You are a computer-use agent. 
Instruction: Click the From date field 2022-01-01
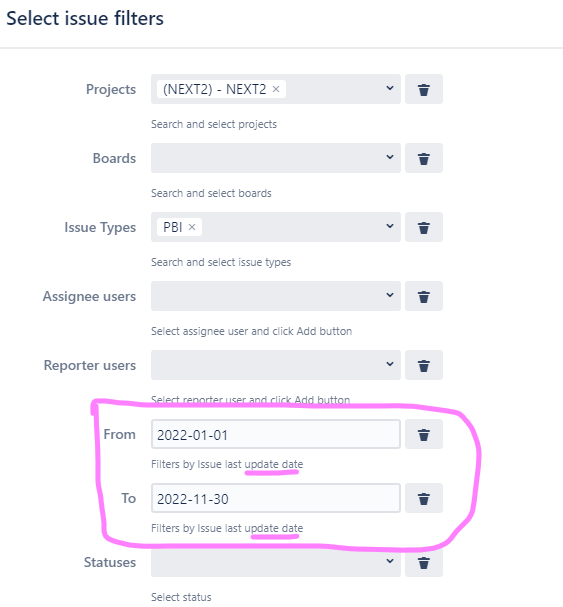276,434
